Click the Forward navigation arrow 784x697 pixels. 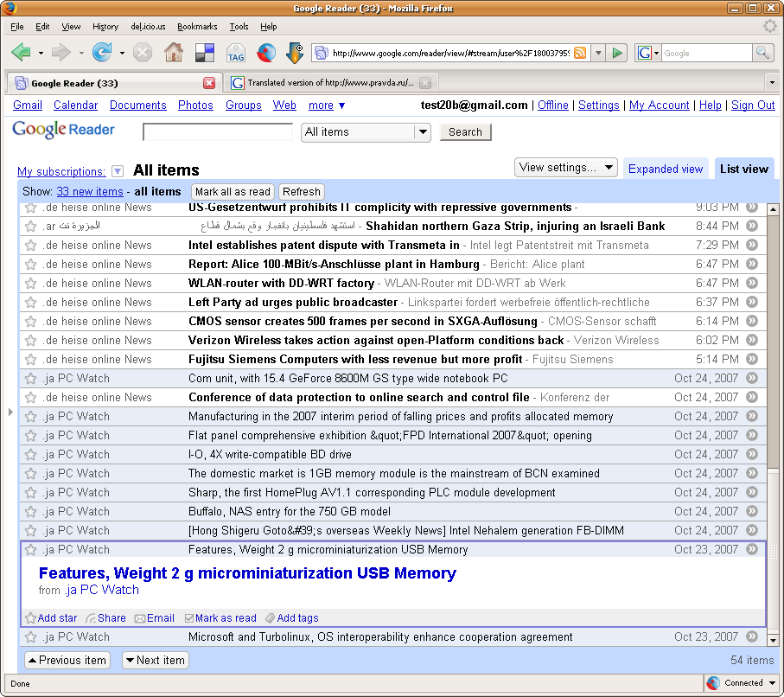61,52
